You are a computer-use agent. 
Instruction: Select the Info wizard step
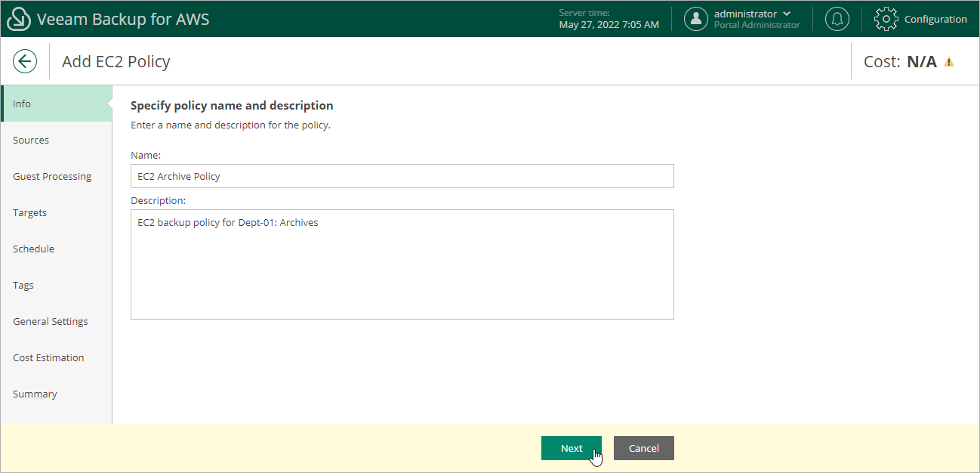coord(22,104)
